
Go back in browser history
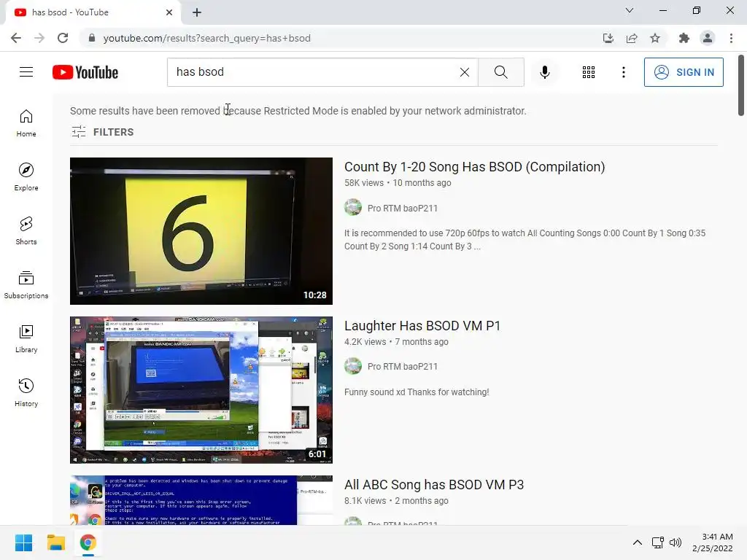[16, 38]
